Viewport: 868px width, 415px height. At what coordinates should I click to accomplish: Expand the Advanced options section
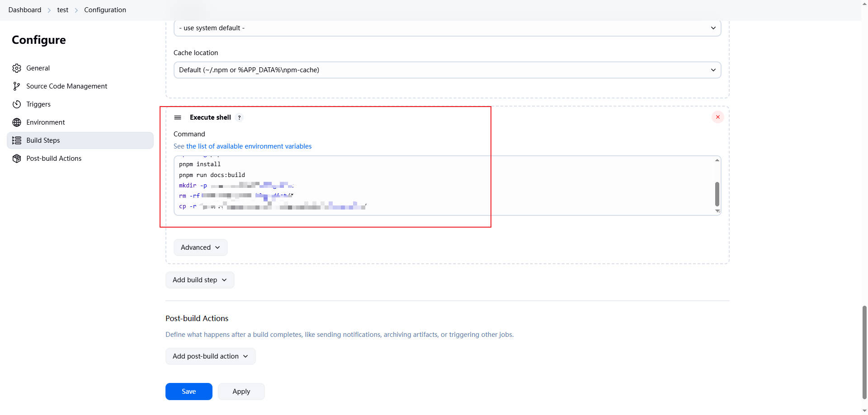pyautogui.click(x=200, y=247)
